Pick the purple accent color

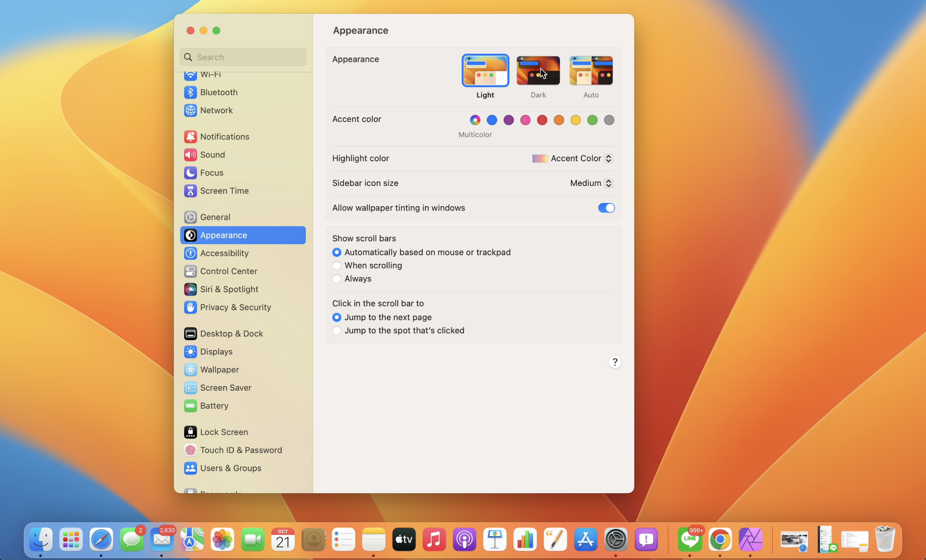(508, 120)
